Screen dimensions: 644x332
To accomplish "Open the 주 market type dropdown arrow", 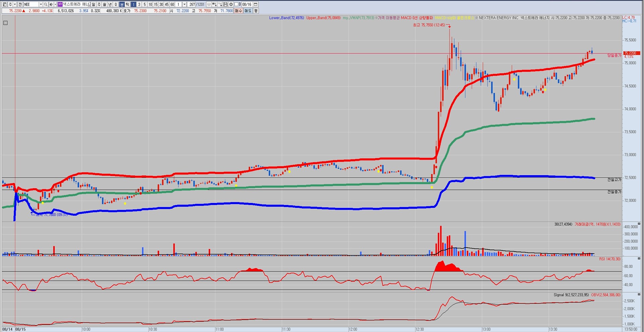I will click(x=15, y=4).
